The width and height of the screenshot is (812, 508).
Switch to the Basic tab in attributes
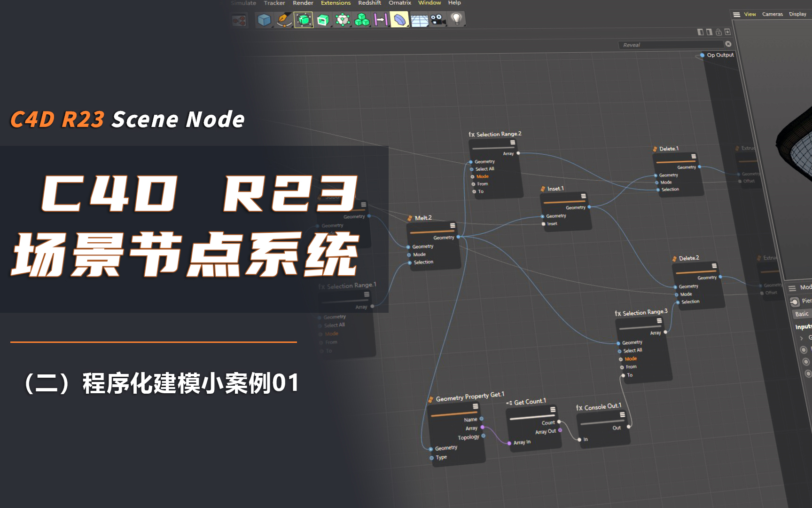pyautogui.click(x=801, y=314)
